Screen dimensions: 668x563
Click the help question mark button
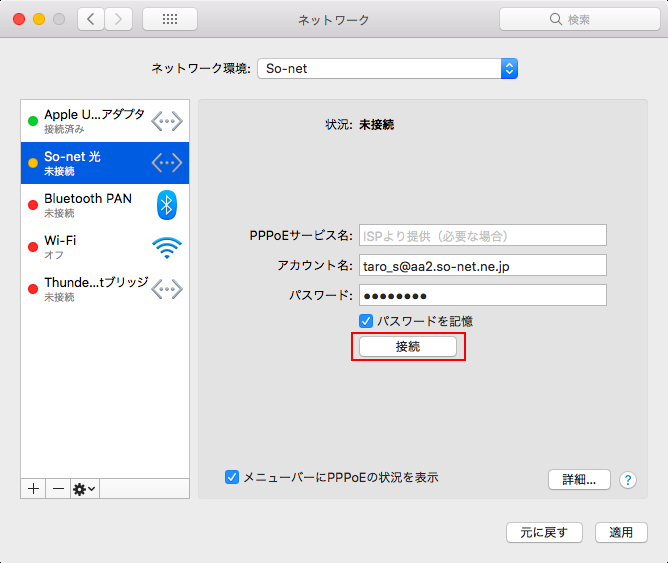[628, 480]
